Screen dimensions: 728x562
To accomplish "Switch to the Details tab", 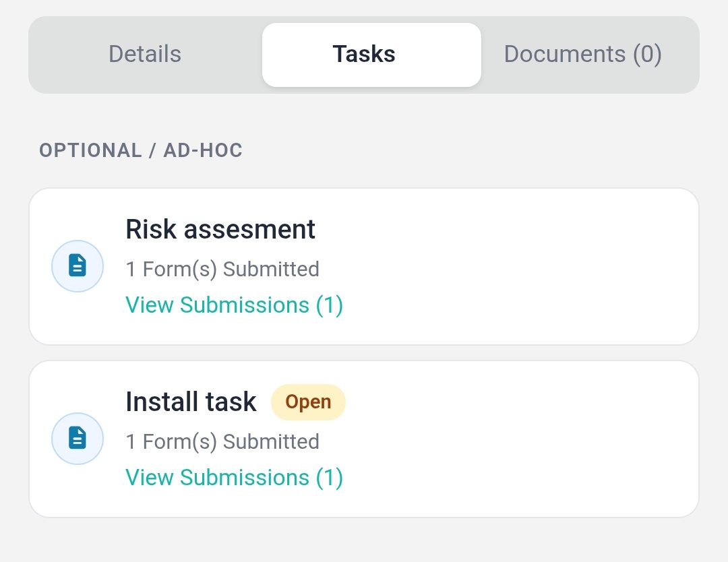I will [x=144, y=54].
